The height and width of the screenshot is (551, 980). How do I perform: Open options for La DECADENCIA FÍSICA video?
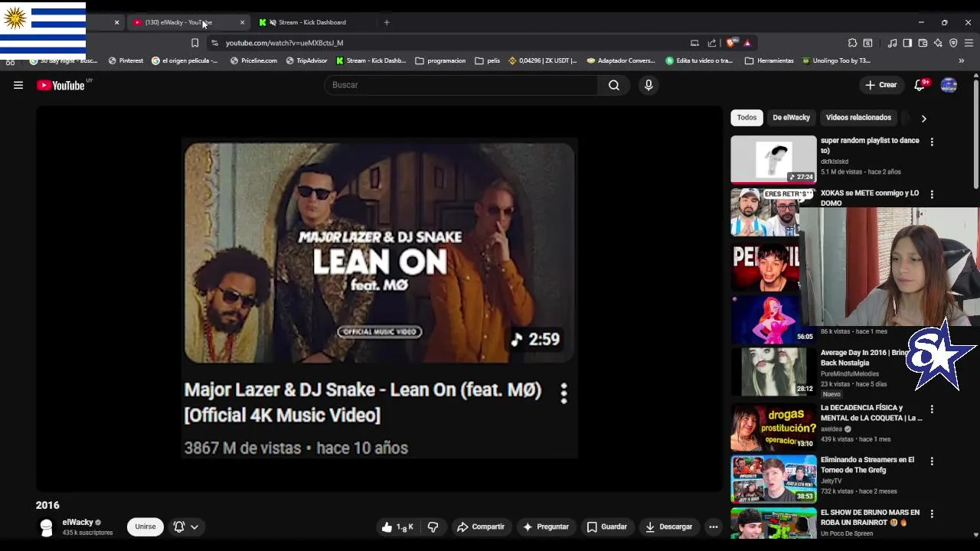pyautogui.click(x=932, y=409)
